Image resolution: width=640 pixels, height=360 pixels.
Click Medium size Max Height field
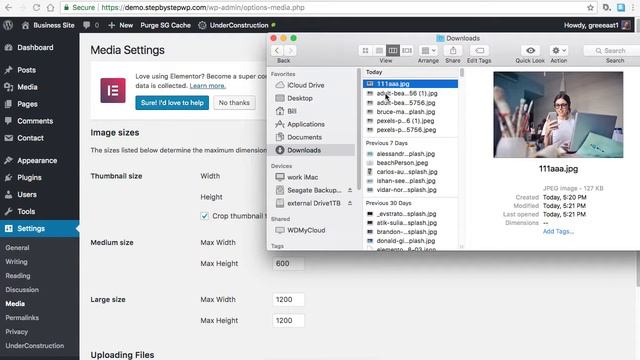pyautogui.click(x=288, y=264)
